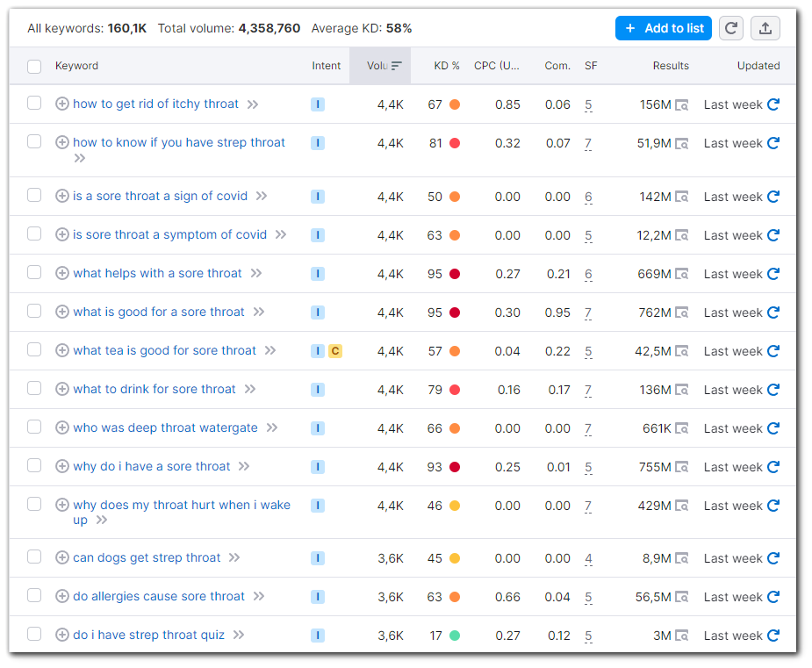Screen dimensions: 812x668
Task: Click the refresh icon next to Add to list
Action: 730,28
